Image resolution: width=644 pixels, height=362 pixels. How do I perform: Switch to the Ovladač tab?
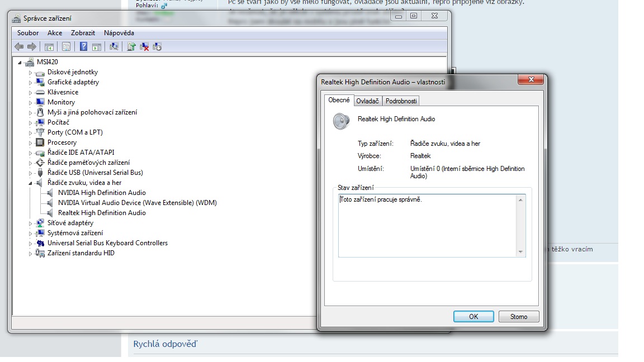click(x=368, y=101)
